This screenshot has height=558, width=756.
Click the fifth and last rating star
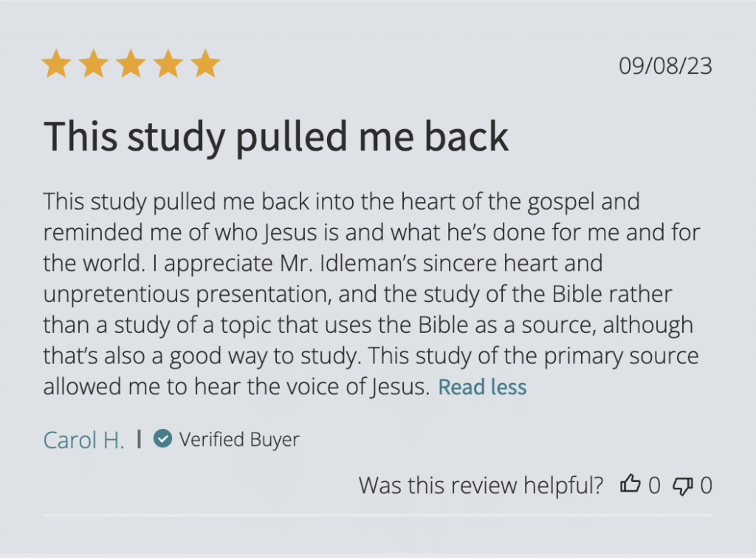point(205,65)
